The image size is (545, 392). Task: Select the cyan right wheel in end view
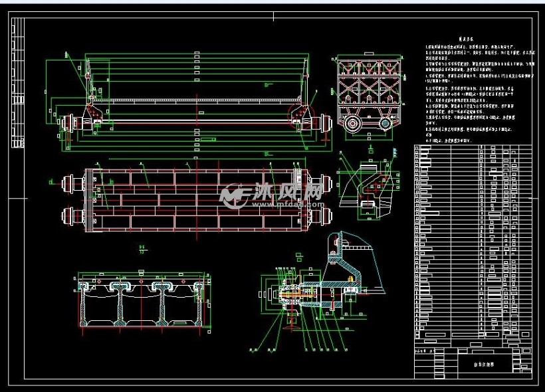[384, 124]
